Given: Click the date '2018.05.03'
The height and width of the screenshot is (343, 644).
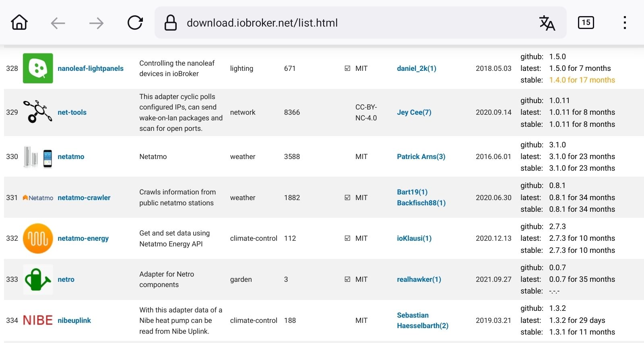Looking at the screenshot, I should [x=493, y=68].
